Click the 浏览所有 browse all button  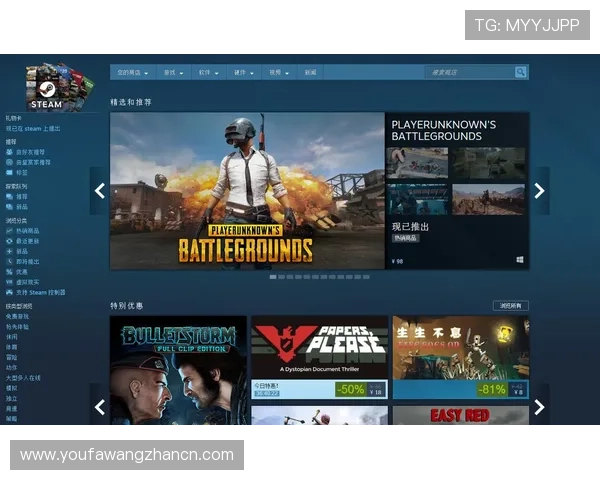(510, 305)
